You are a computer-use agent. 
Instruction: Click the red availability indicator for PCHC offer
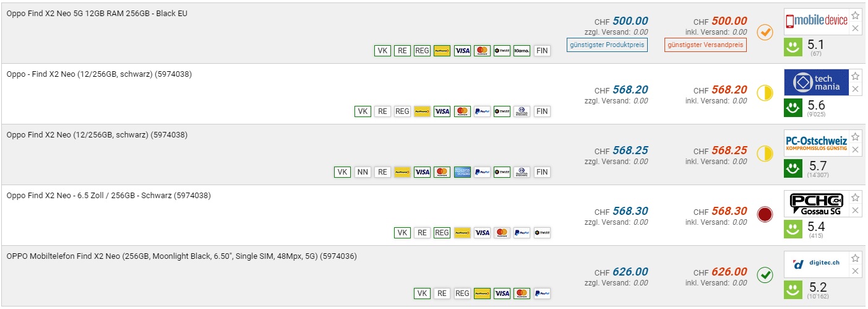(765, 215)
